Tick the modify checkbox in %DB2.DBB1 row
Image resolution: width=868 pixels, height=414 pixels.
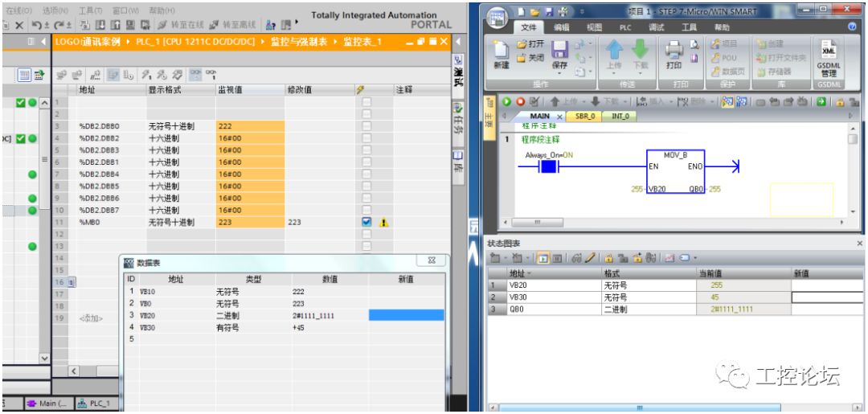(x=366, y=162)
